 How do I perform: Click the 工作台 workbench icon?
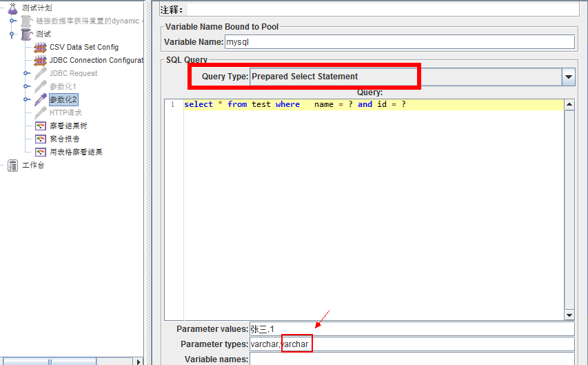[12, 165]
